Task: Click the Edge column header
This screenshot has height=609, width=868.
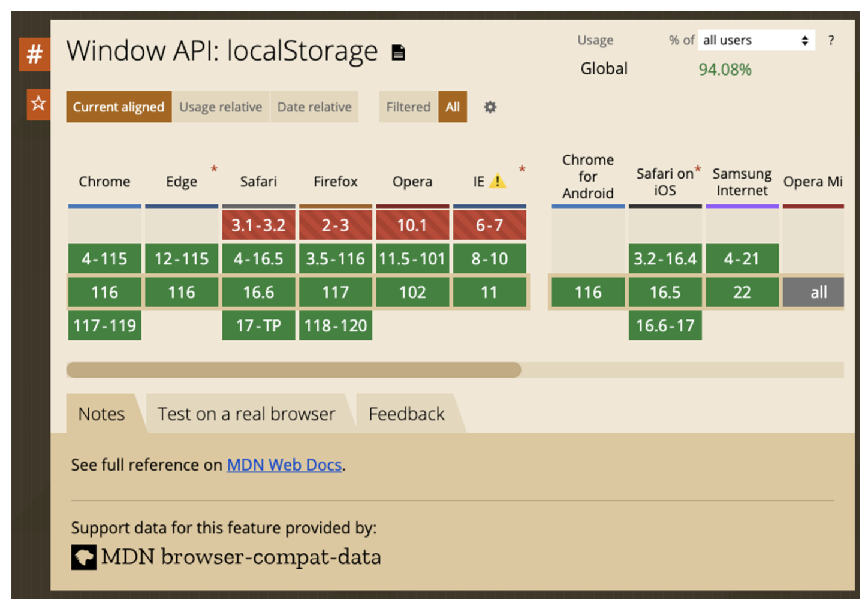Action: (x=182, y=182)
